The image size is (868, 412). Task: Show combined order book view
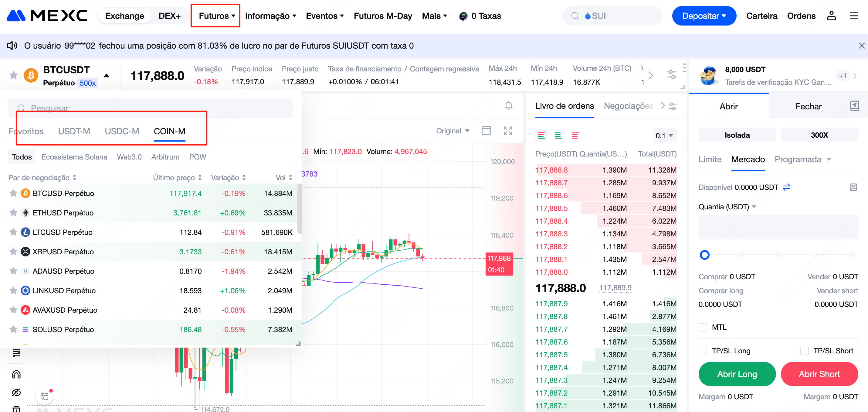[x=541, y=136]
